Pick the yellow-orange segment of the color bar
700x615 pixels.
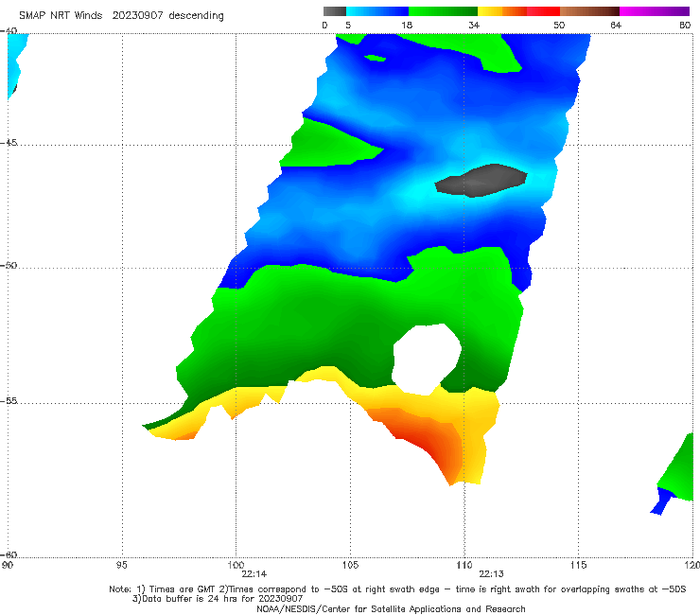[502, 11]
